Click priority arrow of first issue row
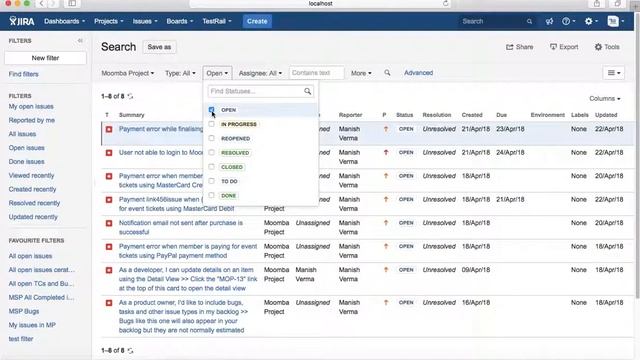 tap(386, 129)
